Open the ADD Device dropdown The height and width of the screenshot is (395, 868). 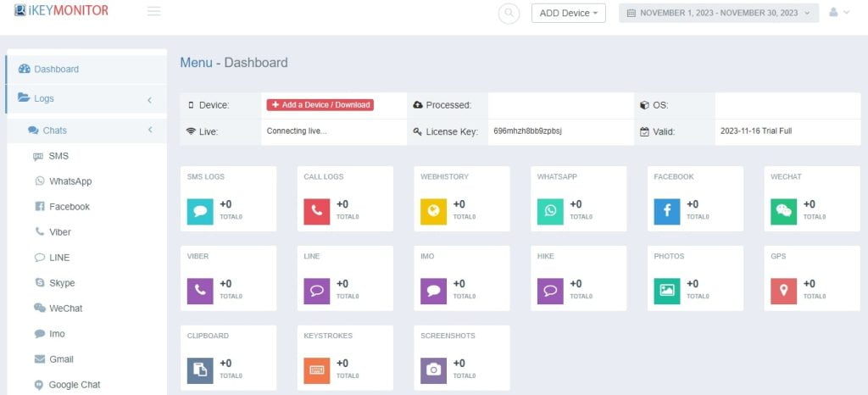tap(569, 14)
